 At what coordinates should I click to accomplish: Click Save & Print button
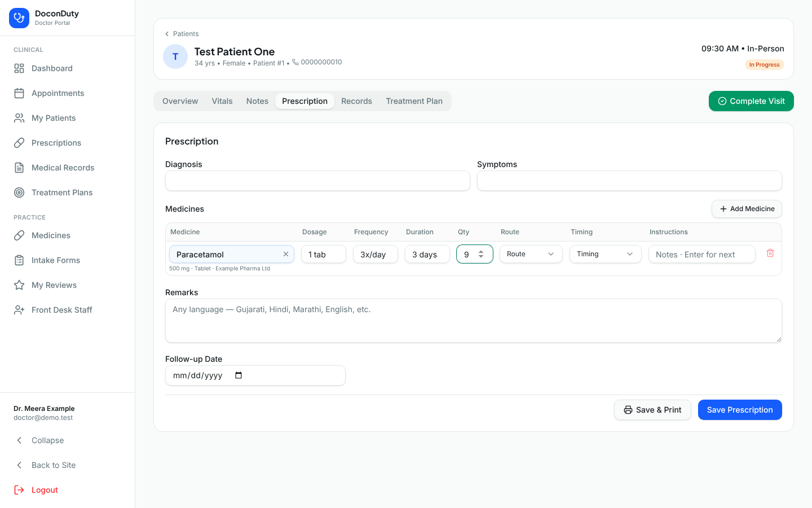652,410
